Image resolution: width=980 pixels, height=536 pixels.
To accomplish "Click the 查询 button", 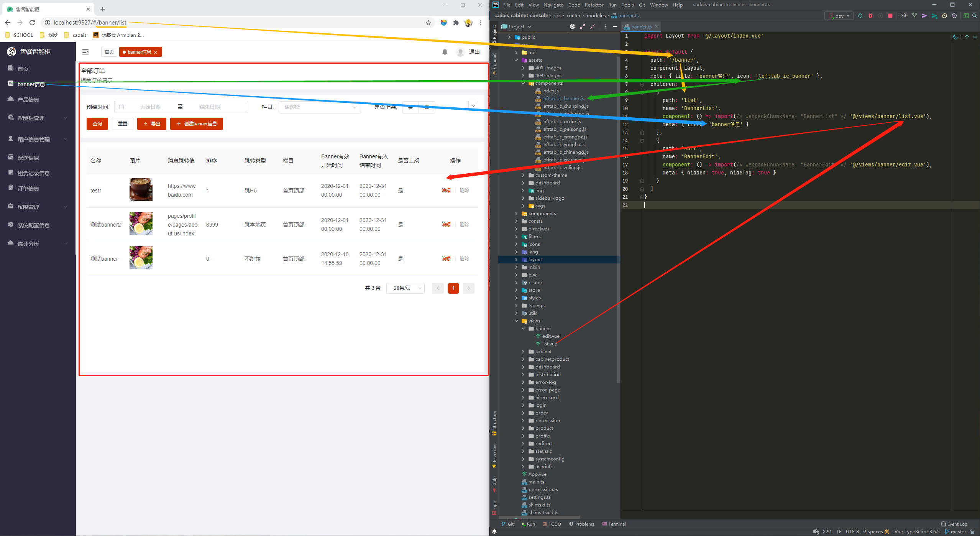I will coord(97,124).
